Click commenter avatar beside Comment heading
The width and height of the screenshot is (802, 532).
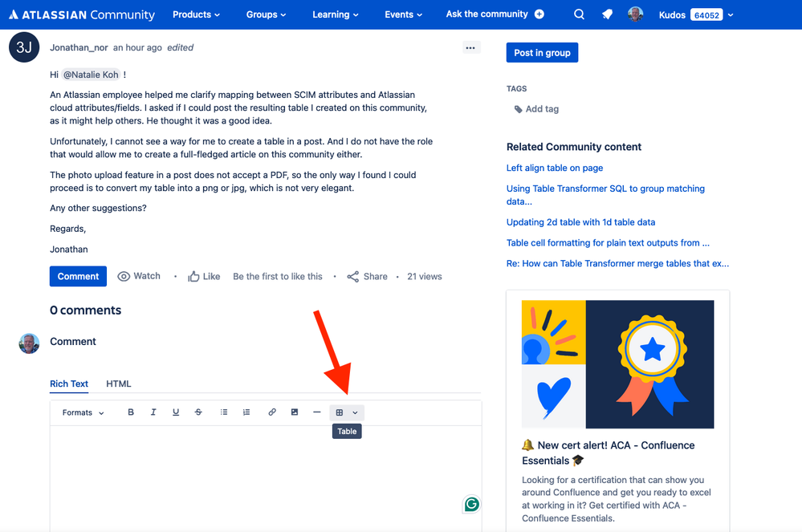point(29,343)
